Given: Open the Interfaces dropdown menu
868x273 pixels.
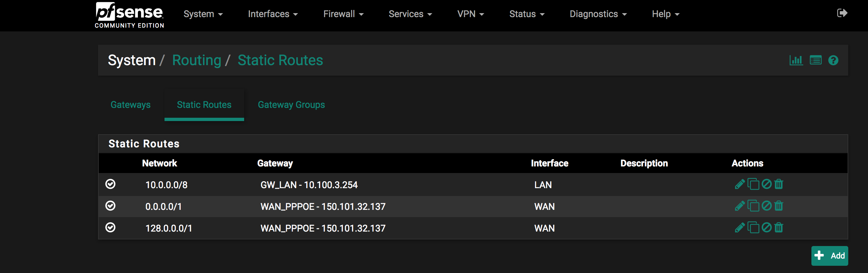Looking at the screenshot, I should pos(273,14).
